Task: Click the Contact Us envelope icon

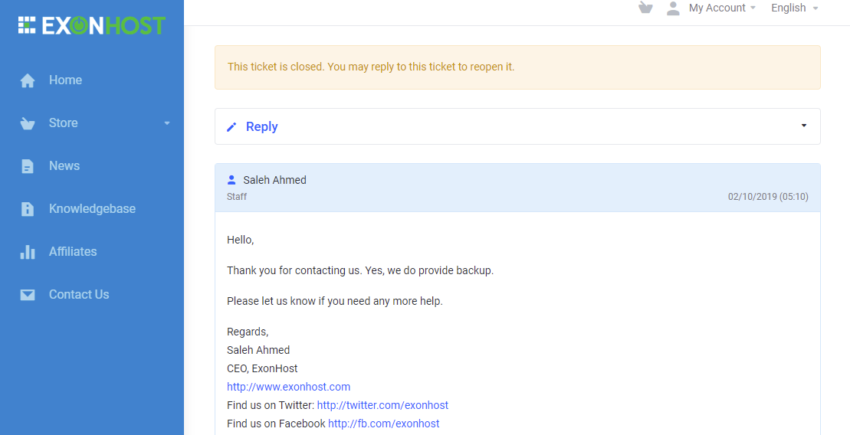Action: tap(27, 295)
